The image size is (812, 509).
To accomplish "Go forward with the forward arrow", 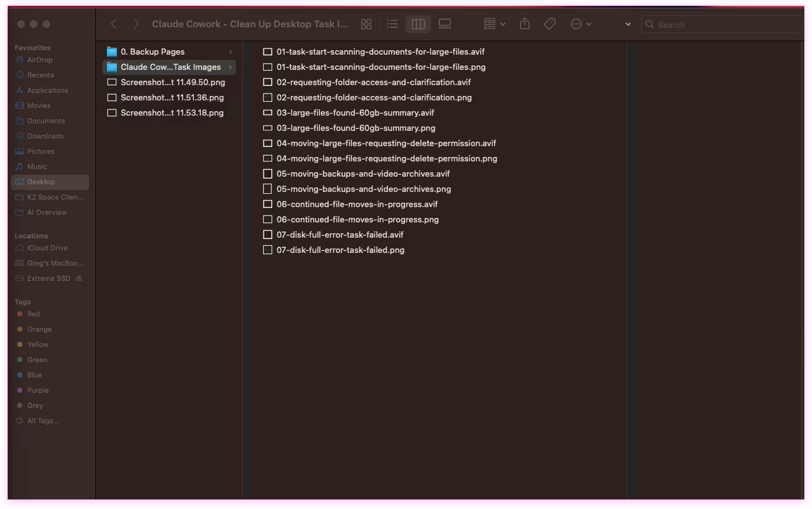I will [136, 24].
